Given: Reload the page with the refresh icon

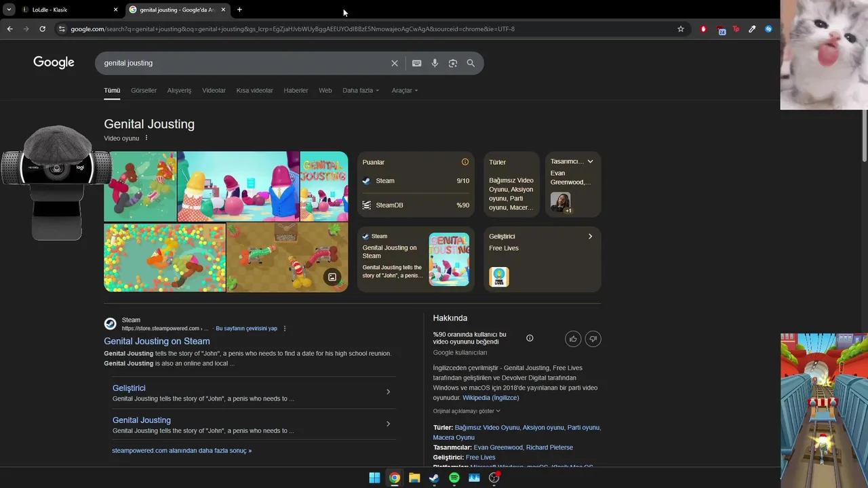Looking at the screenshot, I should [x=42, y=29].
